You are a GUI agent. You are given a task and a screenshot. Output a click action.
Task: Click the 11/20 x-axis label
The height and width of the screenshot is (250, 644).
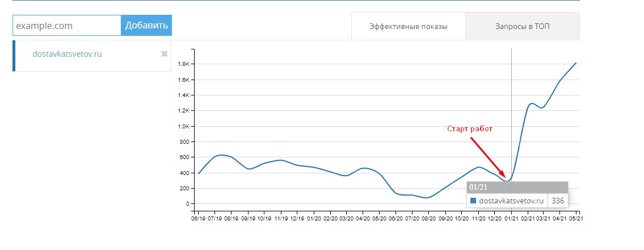[478, 218]
